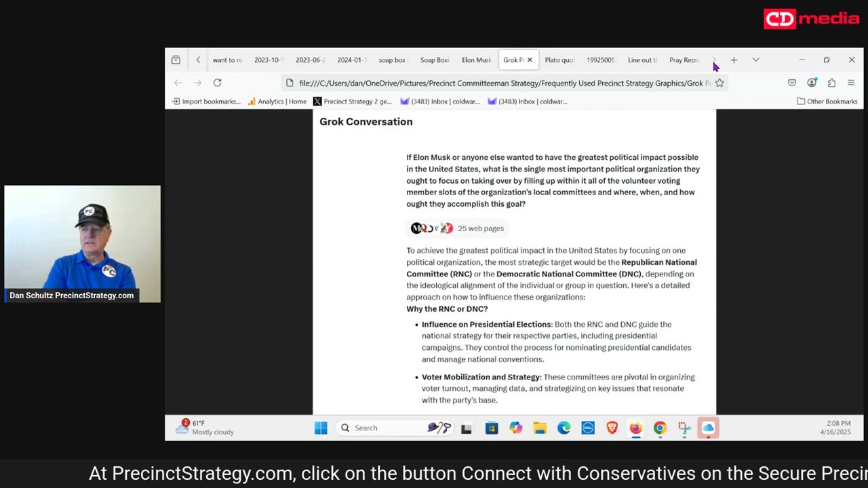This screenshot has height=488, width=868.
Task: Open a new tab with plus button
Action: point(734,60)
